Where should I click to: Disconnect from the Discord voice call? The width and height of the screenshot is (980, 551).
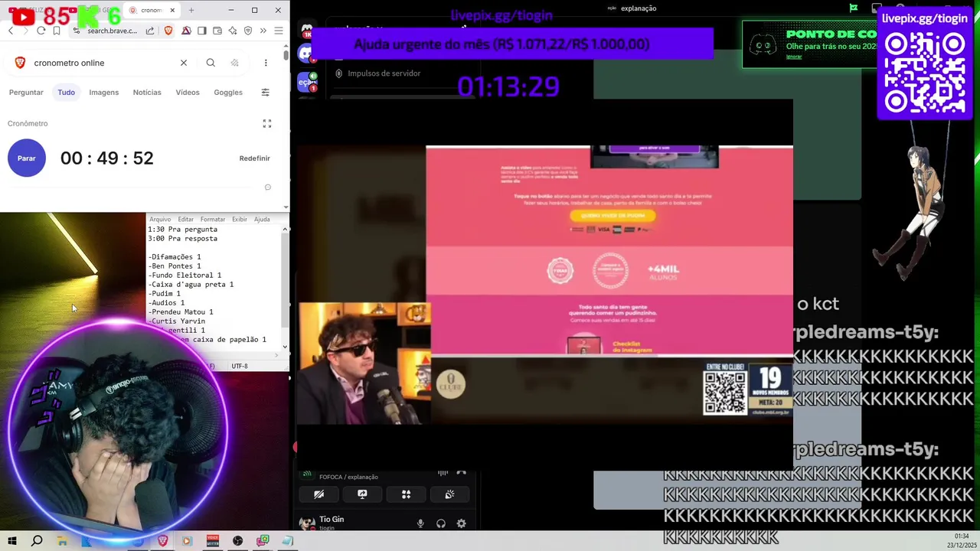[x=461, y=472]
